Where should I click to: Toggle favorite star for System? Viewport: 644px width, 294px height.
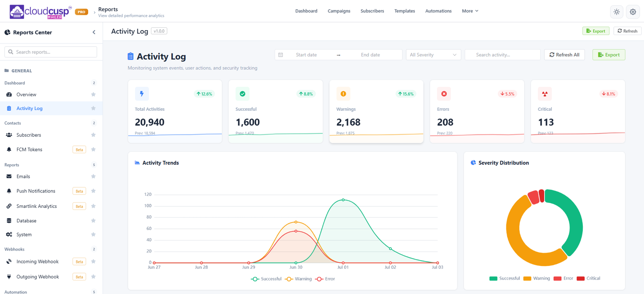pyautogui.click(x=93, y=234)
